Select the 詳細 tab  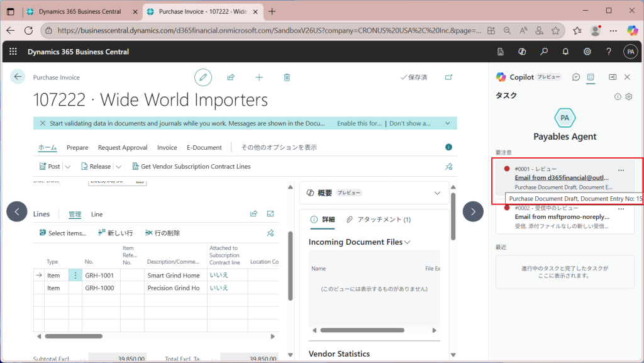coord(323,220)
